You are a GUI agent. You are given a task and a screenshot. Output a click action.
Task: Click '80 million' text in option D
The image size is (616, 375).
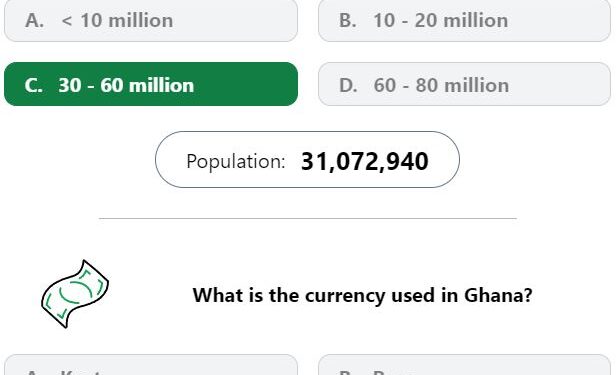[x=462, y=85]
